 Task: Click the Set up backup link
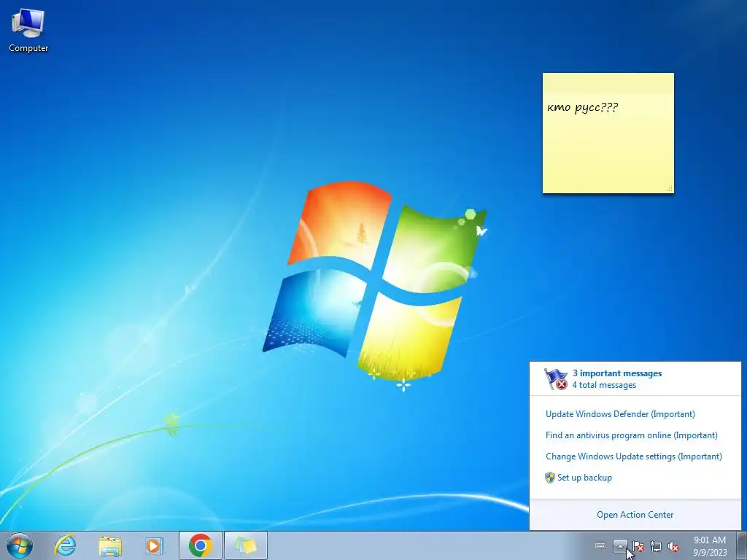point(584,478)
